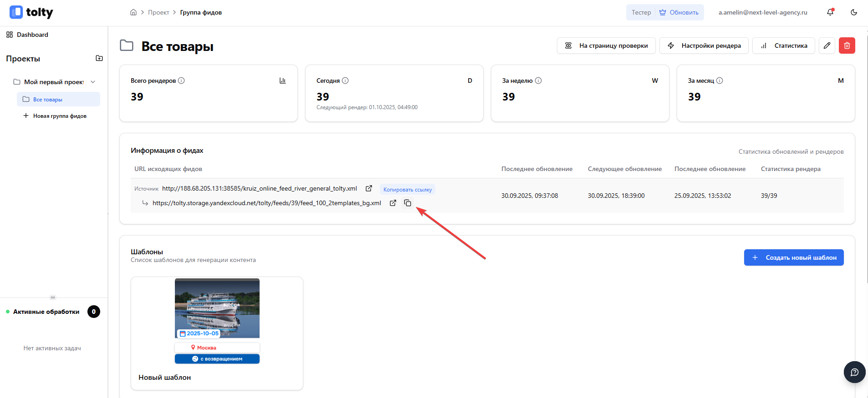Click output URL feed_100_2templates_bg.xml
Viewport: 868px width, 398px height.
pos(267,203)
